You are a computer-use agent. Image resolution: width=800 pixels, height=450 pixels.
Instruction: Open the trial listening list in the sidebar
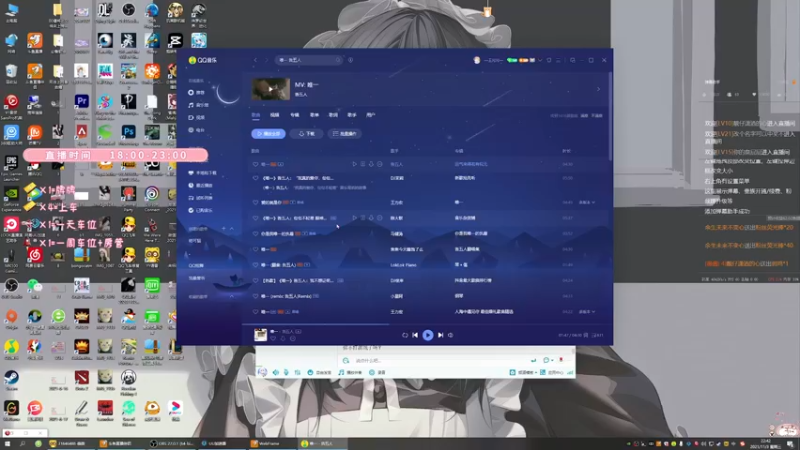tap(201, 197)
